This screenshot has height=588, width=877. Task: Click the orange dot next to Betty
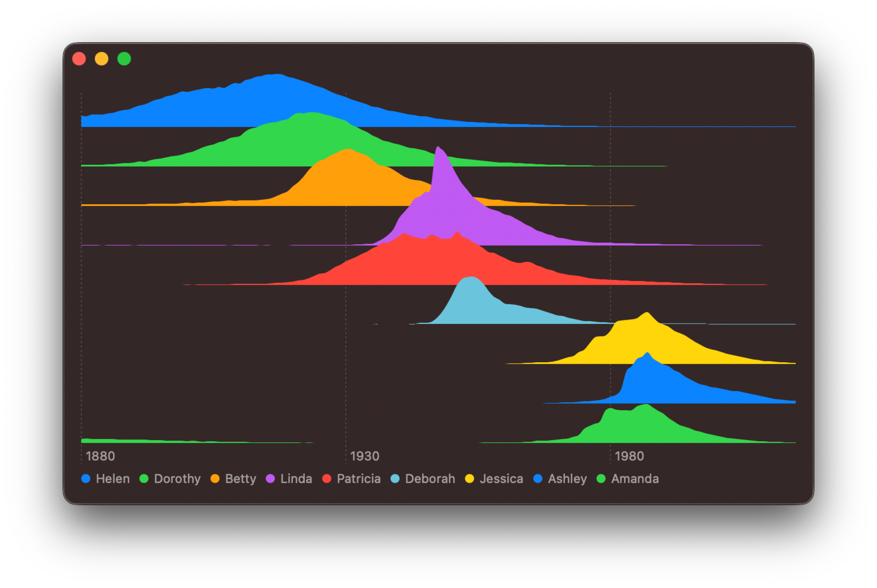point(214,479)
